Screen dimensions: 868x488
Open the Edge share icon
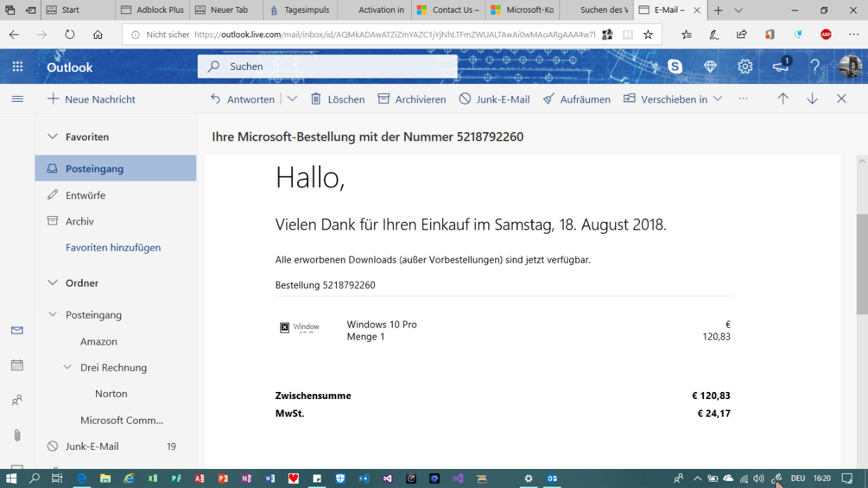(742, 34)
